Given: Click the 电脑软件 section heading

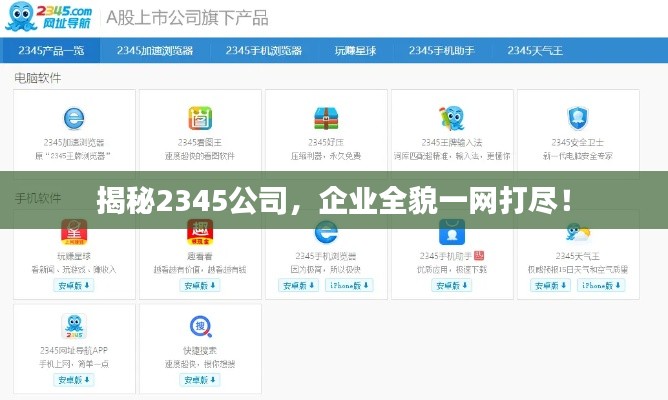Looking at the screenshot, I should (x=37, y=78).
